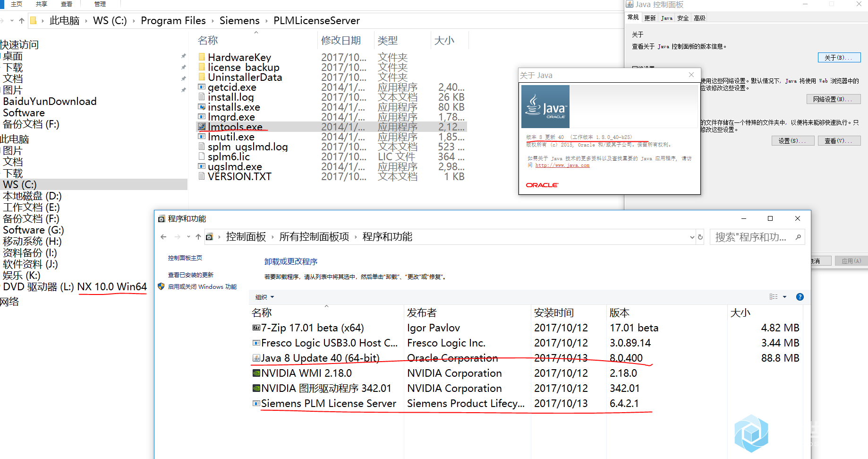
Task: Select the license backup folder icon
Action: coord(202,67)
